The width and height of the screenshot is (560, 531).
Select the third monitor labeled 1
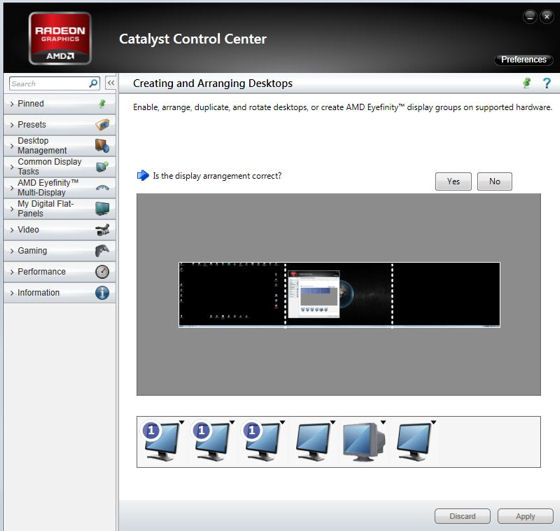pos(262,442)
